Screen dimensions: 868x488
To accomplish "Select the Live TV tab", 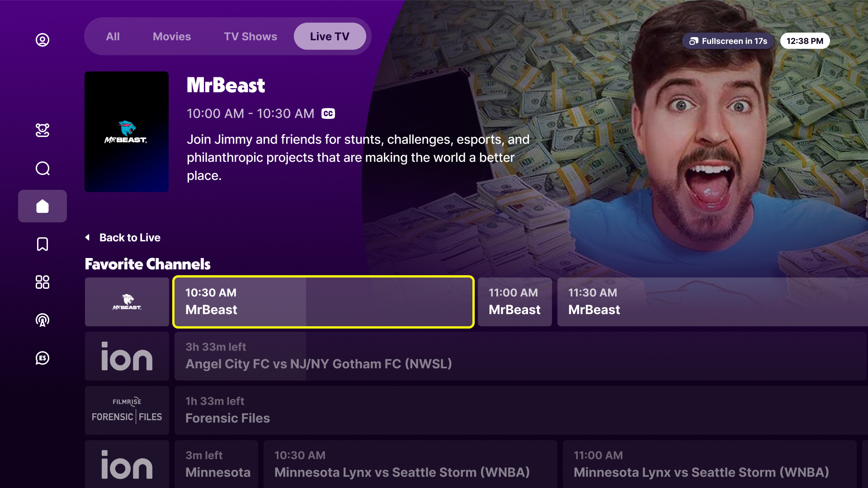I will 330,37.
